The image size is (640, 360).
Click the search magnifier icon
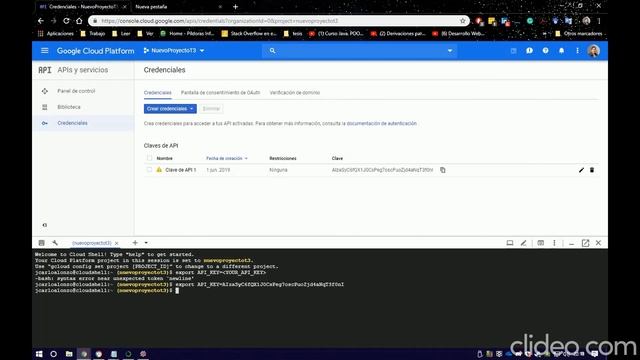pos(272,51)
